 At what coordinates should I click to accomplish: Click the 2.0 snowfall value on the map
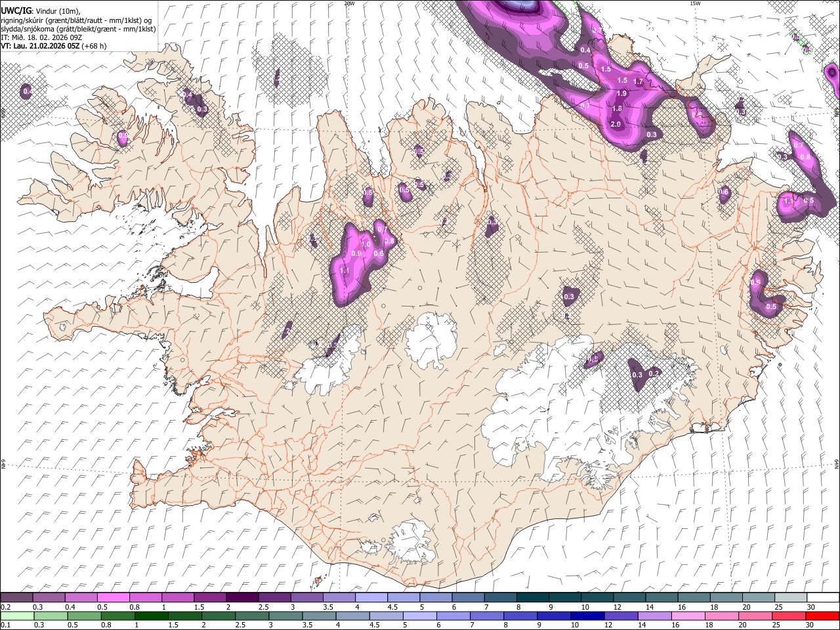click(x=616, y=125)
